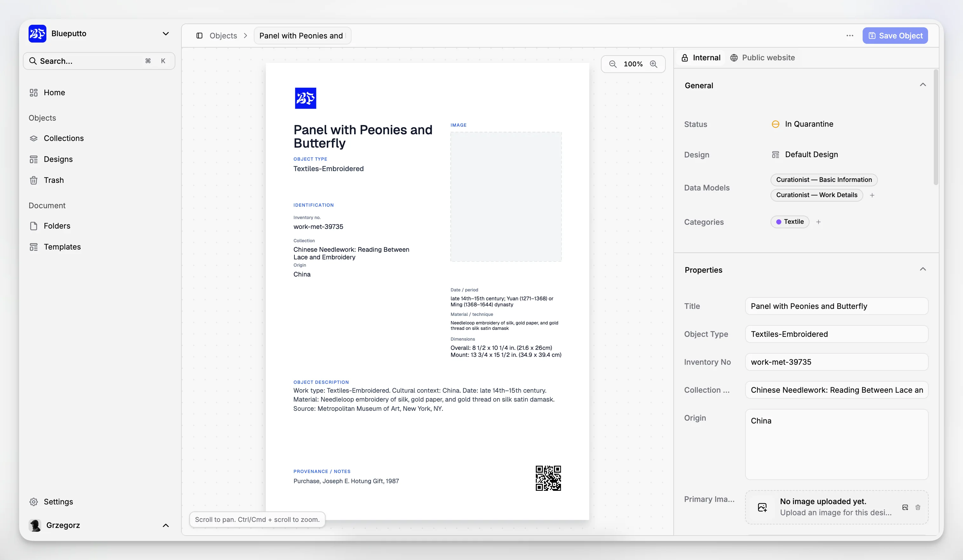Click the Origin value China on document
963x560 pixels.
301,274
